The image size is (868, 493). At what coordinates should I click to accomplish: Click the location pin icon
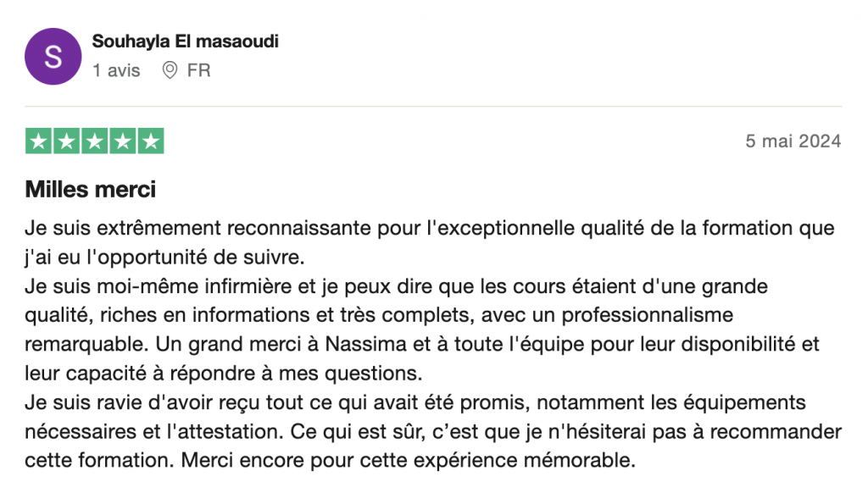coord(170,70)
